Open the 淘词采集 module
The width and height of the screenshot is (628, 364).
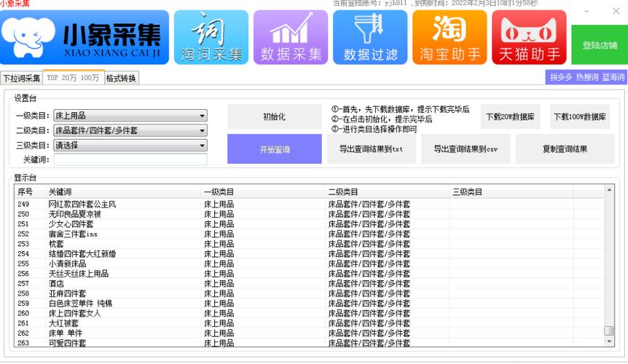[x=211, y=37]
